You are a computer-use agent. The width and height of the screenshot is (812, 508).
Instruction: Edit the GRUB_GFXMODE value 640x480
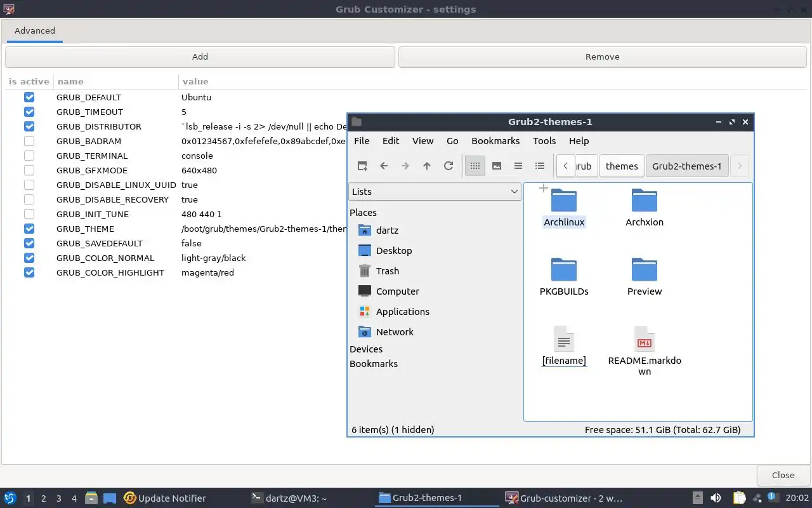click(199, 170)
